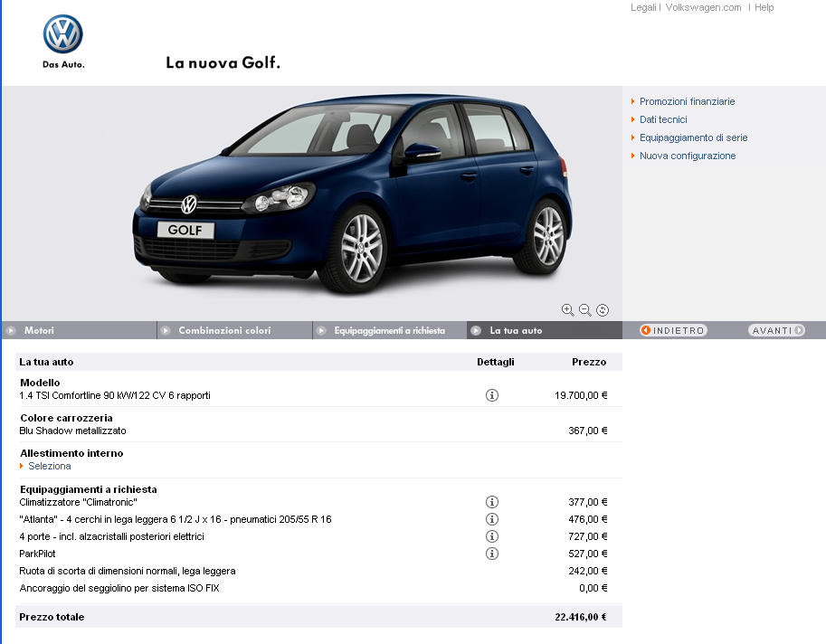Zoom out of the car image
Viewport: 826px width, 644px height.
click(x=584, y=310)
